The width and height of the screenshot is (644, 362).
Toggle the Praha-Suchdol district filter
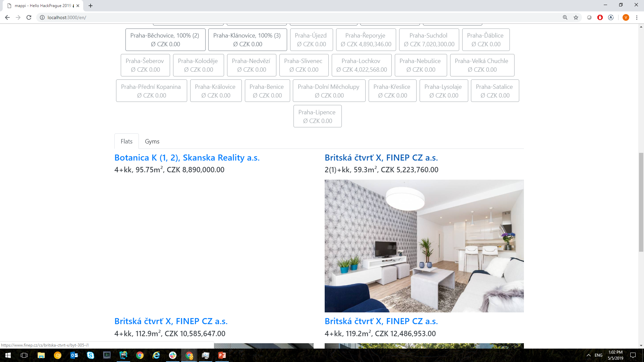pyautogui.click(x=429, y=40)
